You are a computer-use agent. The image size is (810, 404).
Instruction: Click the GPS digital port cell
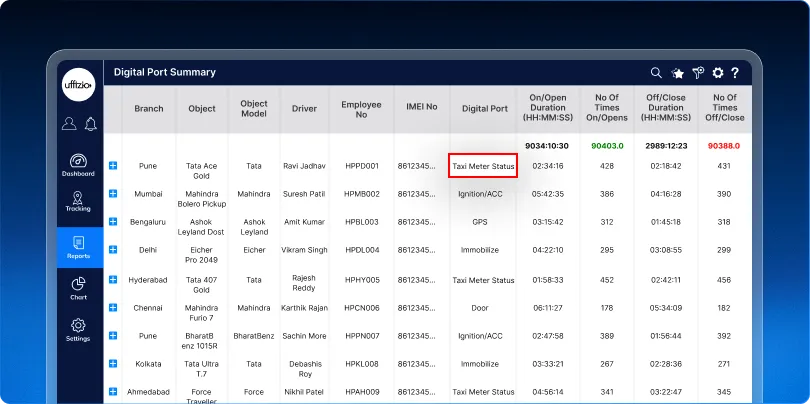point(480,222)
